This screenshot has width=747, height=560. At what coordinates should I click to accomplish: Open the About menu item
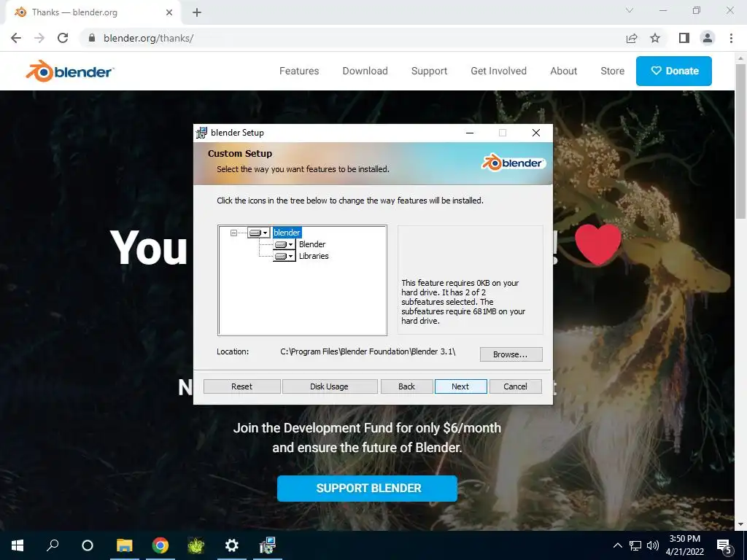click(x=564, y=71)
